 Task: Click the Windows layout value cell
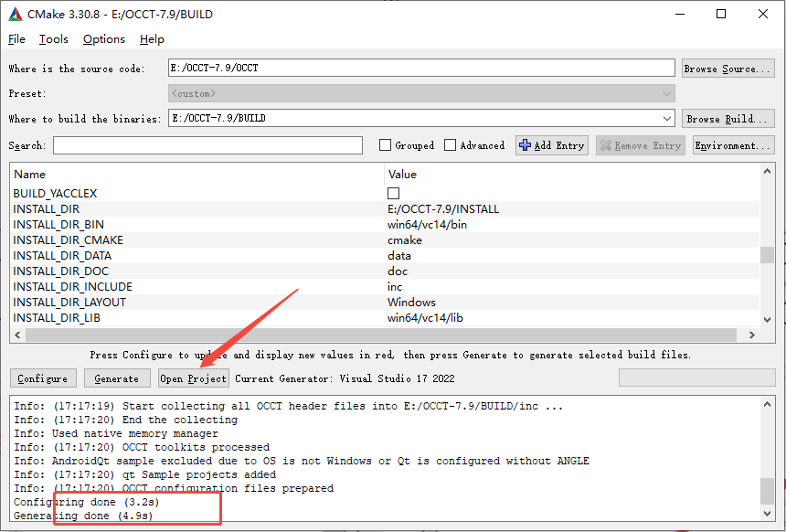click(411, 302)
